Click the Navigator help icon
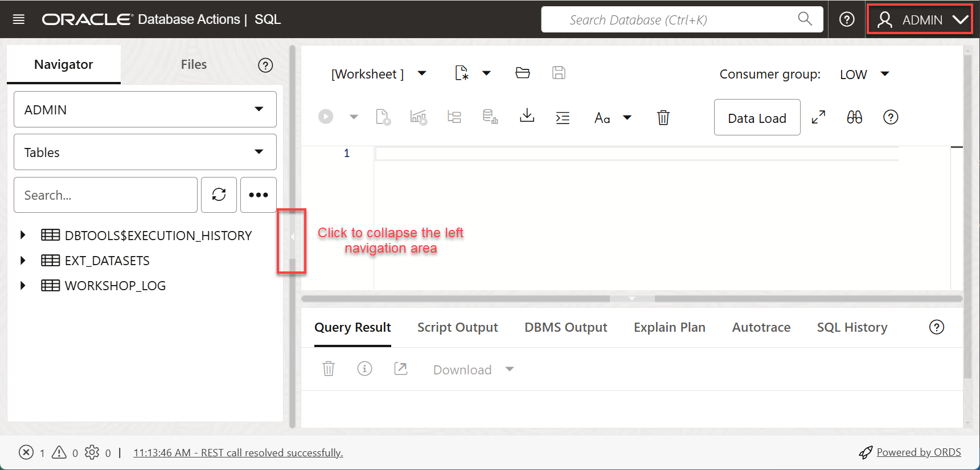 click(x=265, y=65)
